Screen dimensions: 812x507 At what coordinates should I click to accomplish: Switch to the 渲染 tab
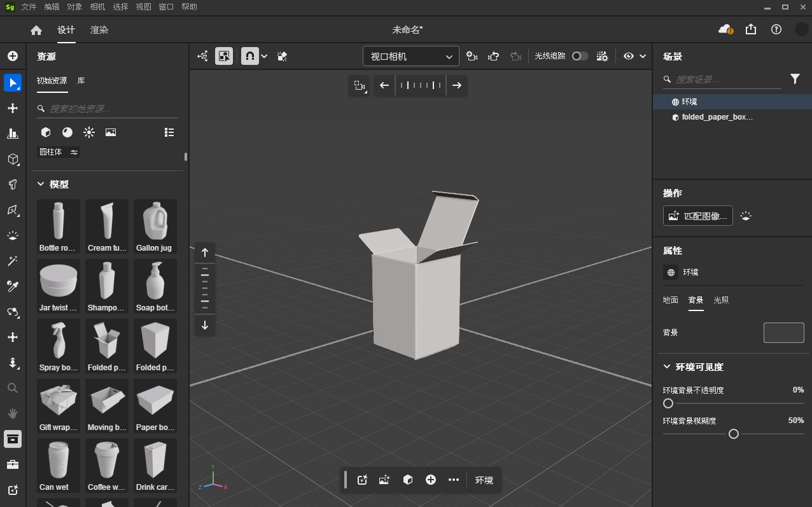pyautogui.click(x=99, y=30)
